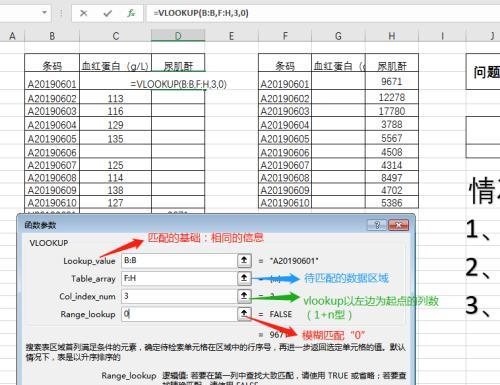Select column D header

pos(178,35)
